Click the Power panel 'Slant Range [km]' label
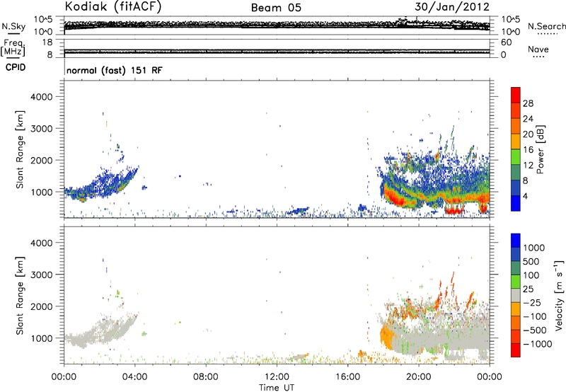The height and width of the screenshot is (392, 566). click(x=20, y=149)
